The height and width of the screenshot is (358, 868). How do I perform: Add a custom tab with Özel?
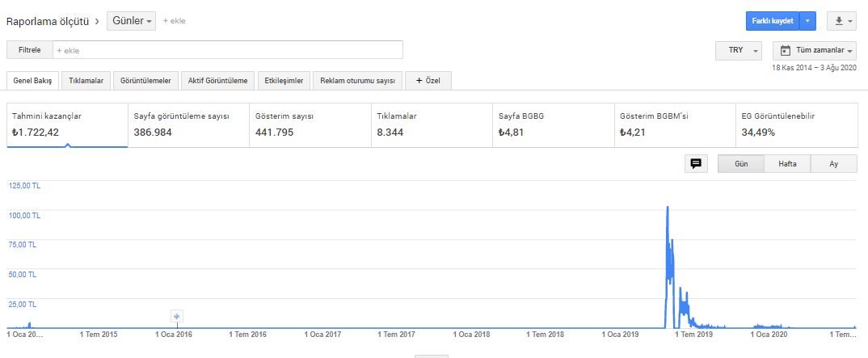point(428,81)
